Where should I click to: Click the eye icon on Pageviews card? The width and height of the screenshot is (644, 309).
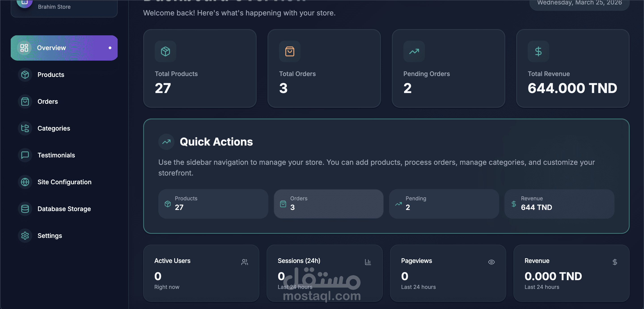(x=491, y=262)
